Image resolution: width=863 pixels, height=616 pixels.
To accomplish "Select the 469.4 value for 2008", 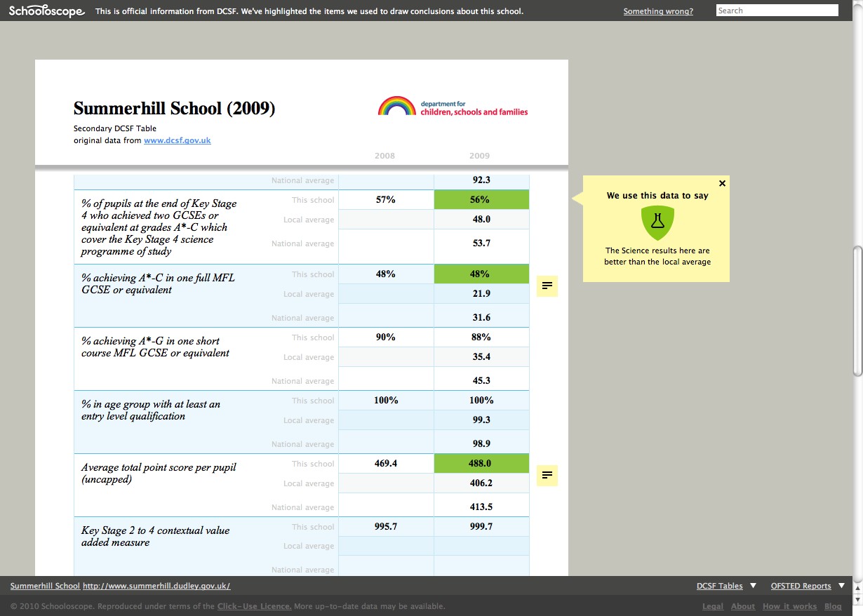I will tap(386, 463).
